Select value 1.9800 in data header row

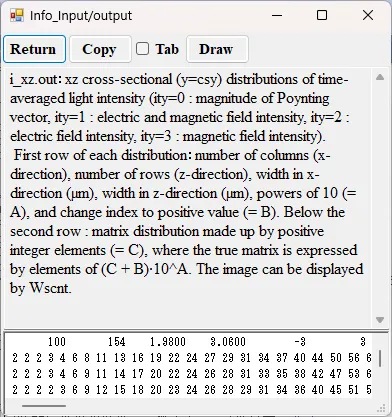point(168,342)
